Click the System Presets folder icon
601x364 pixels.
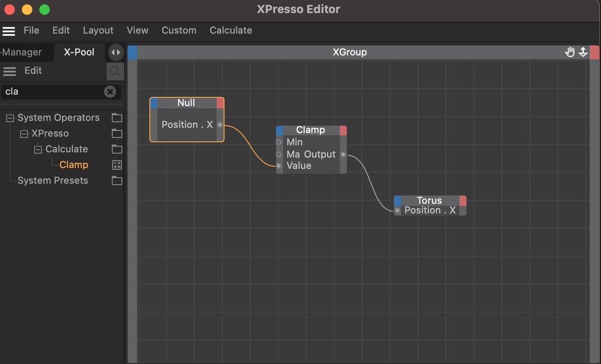(x=117, y=180)
